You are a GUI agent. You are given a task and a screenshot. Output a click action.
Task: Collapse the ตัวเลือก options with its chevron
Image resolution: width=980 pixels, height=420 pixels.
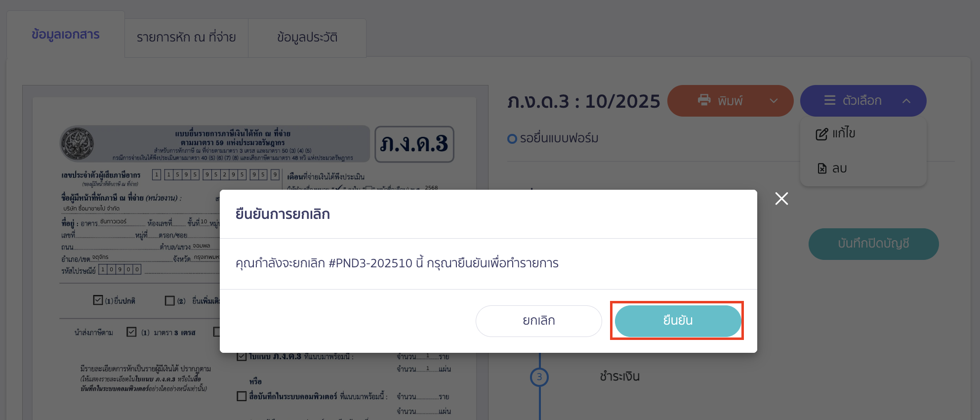point(907,101)
